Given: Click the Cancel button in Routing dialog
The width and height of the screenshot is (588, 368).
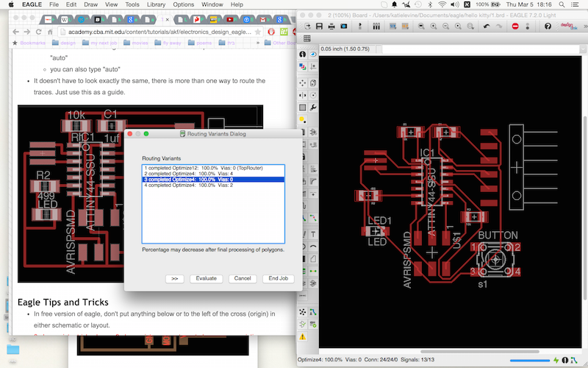Looking at the screenshot, I should pyautogui.click(x=243, y=279).
